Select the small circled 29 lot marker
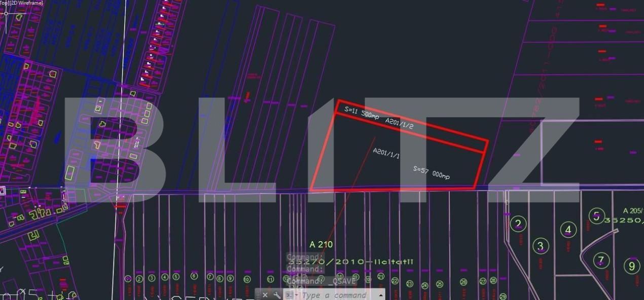 (x=503, y=296)
